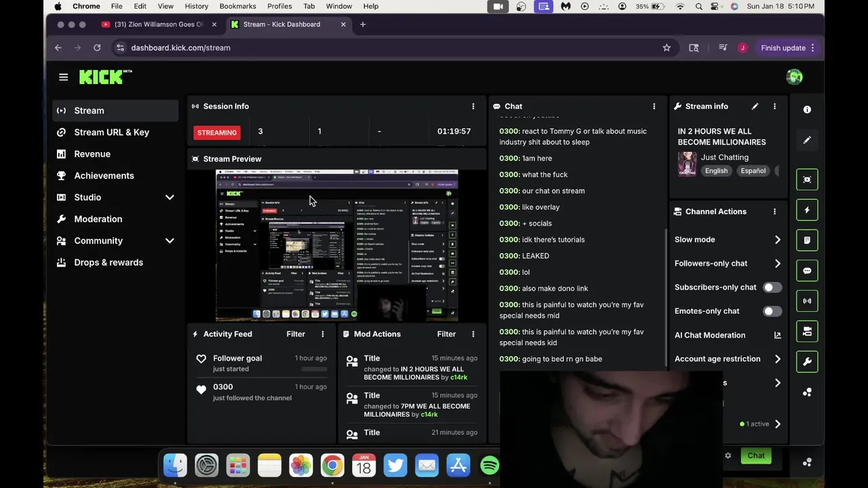Open Drops & rewards in sidebar
The image size is (868, 488).
[x=116, y=262]
